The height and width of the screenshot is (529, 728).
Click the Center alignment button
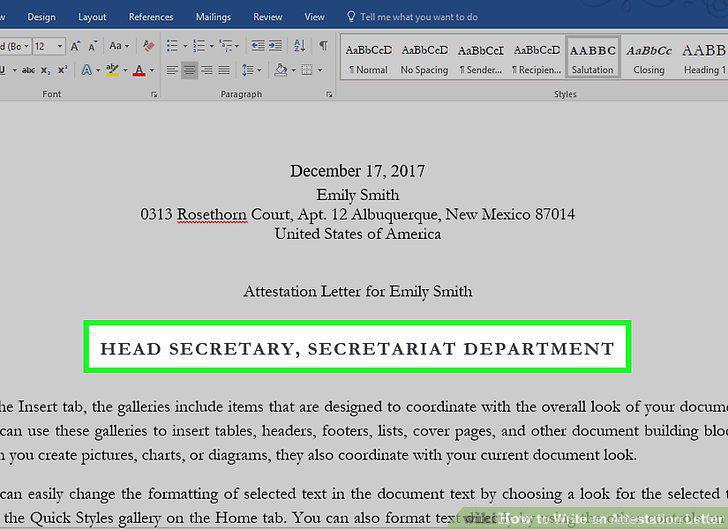click(189, 70)
